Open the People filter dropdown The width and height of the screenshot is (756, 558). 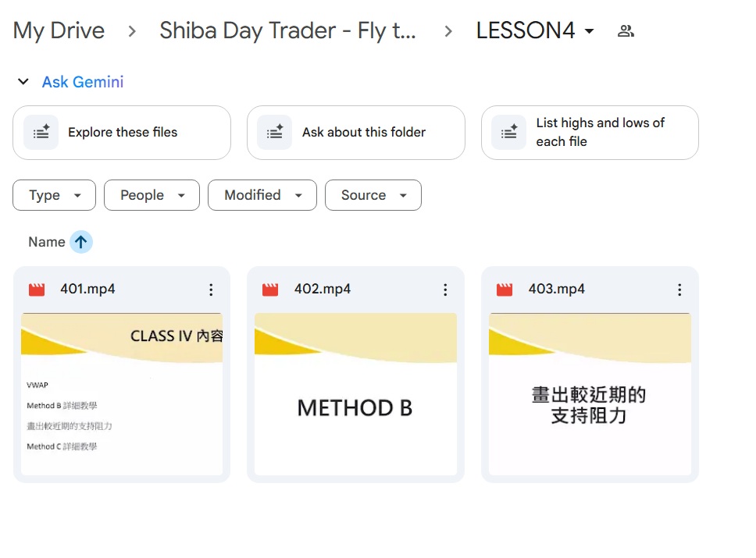click(152, 195)
